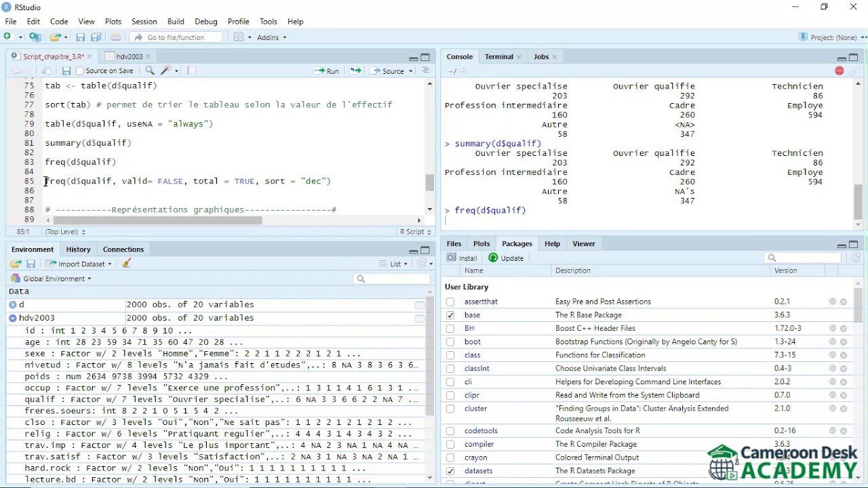This screenshot has height=488, width=868.
Task: Click the Find/Replace magnifier icon
Action: tap(150, 70)
